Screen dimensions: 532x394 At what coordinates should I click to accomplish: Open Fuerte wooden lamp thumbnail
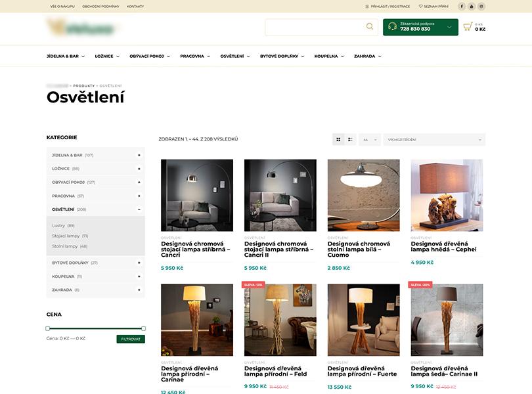[x=364, y=320]
